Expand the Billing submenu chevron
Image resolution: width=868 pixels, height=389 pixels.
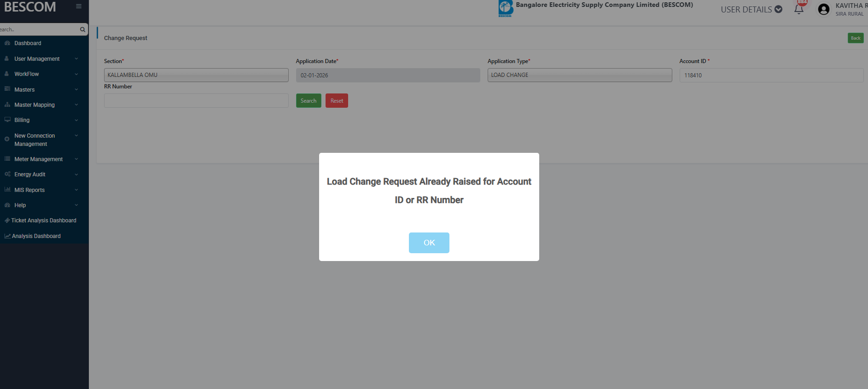[x=76, y=120]
